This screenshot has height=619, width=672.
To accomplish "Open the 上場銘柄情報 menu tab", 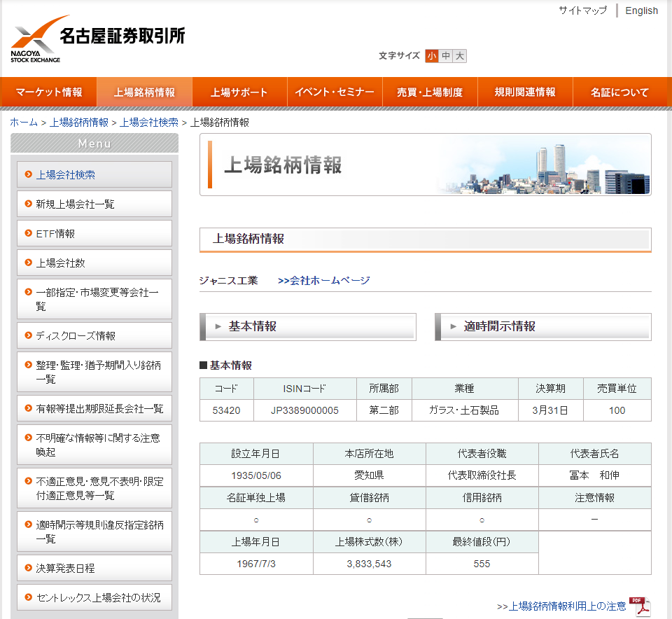I will [144, 92].
